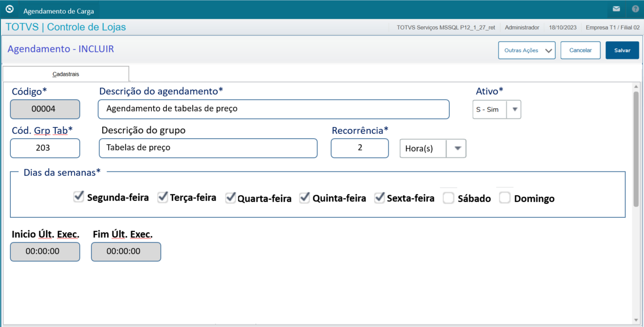Click the Cancelar button
The image size is (644, 327).
click(580, 50)
